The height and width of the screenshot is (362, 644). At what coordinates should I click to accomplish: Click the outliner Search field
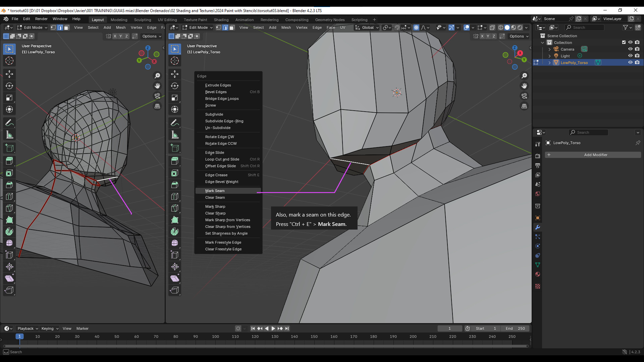tap(584, 27)
